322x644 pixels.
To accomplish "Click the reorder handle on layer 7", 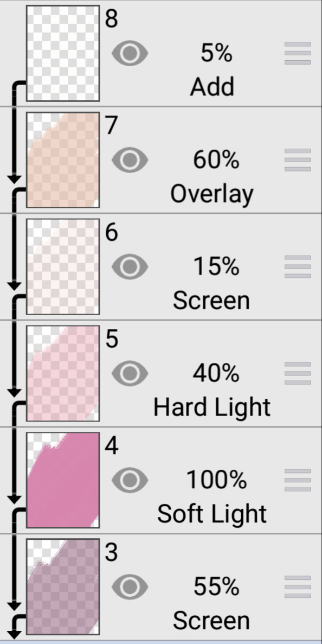I will tap(298, 160).
